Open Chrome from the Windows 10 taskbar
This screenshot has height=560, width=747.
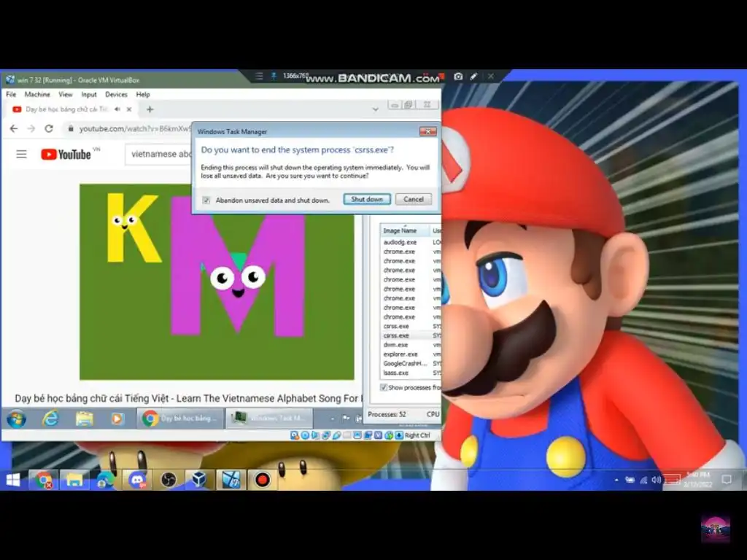point(44,480)
